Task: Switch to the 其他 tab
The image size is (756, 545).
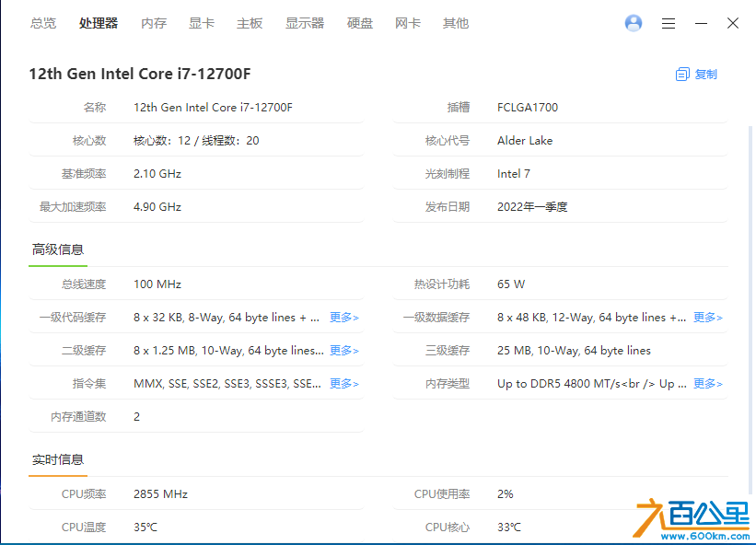Action: point(456,23)
